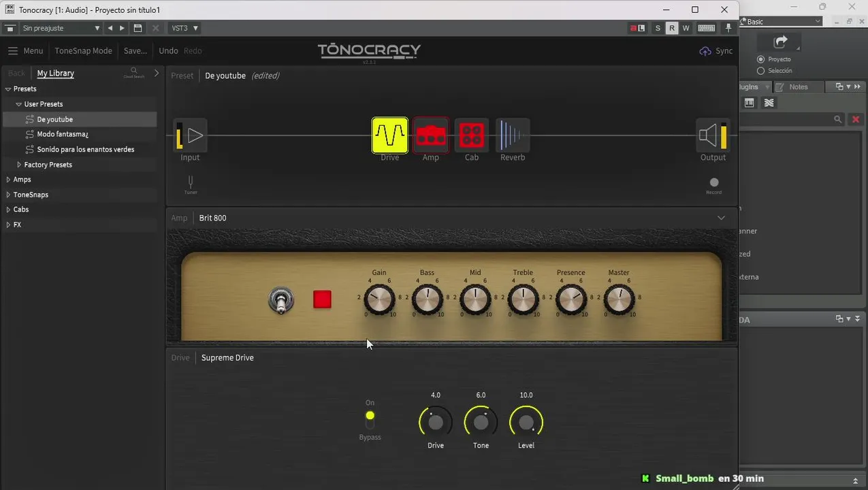This screenshot has width=868, height=490.
Task: Open the Sin preajuste preset dropdown
Action: 60,28
